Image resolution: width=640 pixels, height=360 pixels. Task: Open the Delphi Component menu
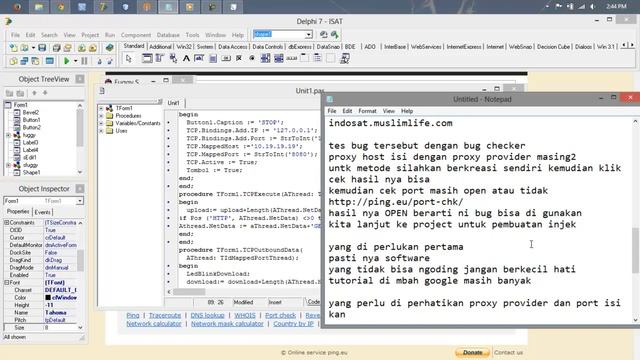pyautogui.click(x=136, y=35)
